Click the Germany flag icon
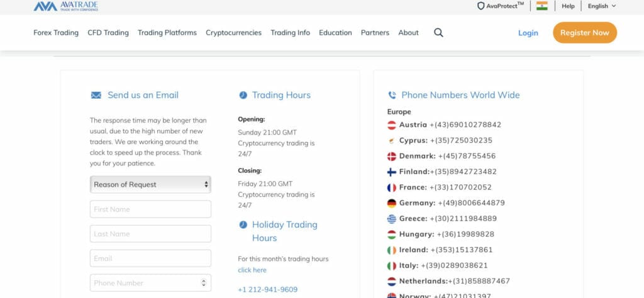 [392, 203]
